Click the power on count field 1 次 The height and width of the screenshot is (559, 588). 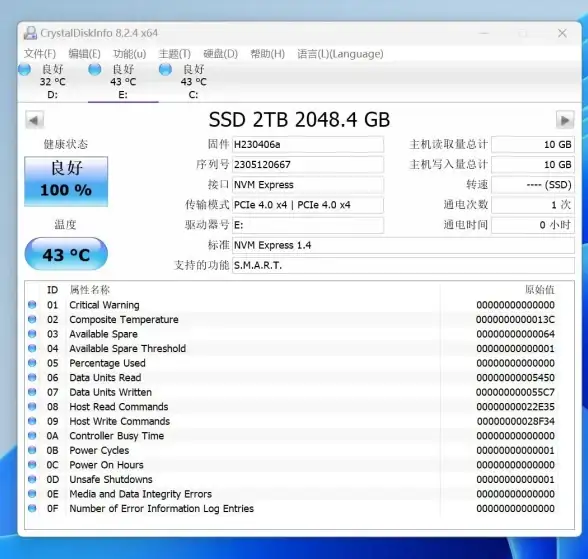tap(533, 205)
